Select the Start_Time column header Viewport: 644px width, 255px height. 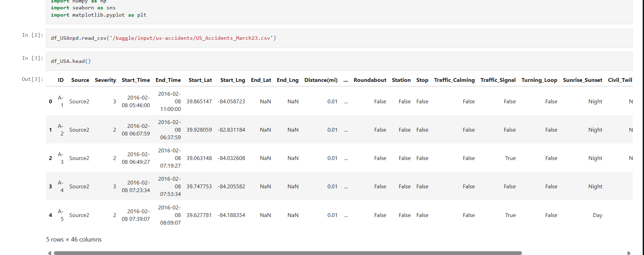(x=136, y=80)
